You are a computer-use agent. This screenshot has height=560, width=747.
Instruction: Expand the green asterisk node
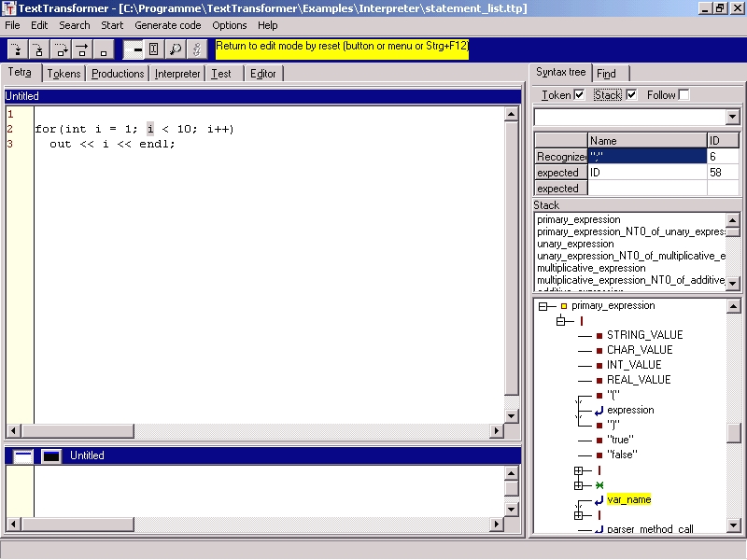coord(578,485)
